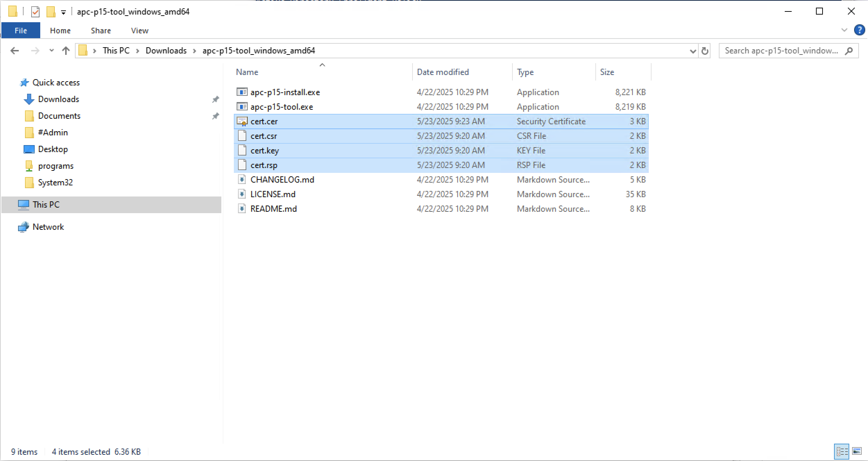Expand the address bar history dropdown
Viewport: 868px width, 461px height.
693,51
